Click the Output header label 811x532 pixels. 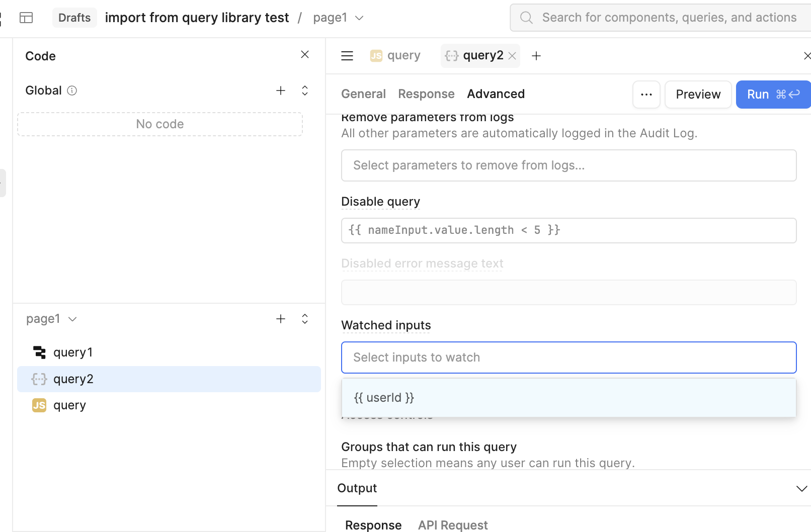357,488
